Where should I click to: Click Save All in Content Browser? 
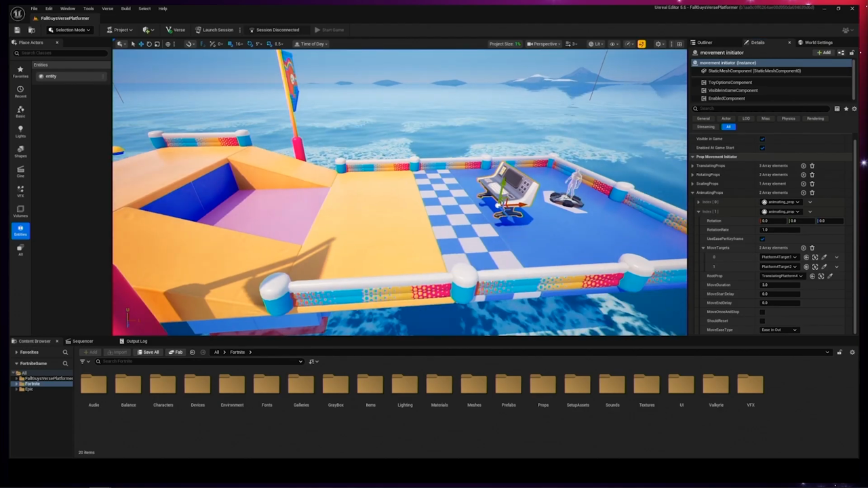[148, 352]
